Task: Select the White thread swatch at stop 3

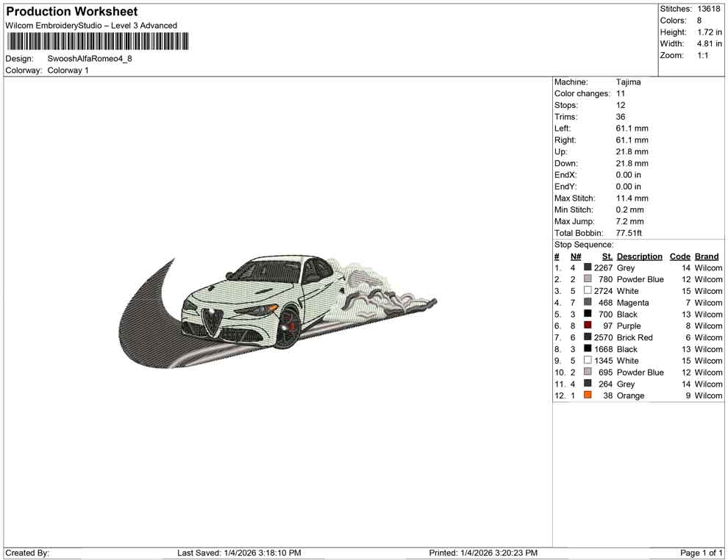Action: (x=588, y=290)
